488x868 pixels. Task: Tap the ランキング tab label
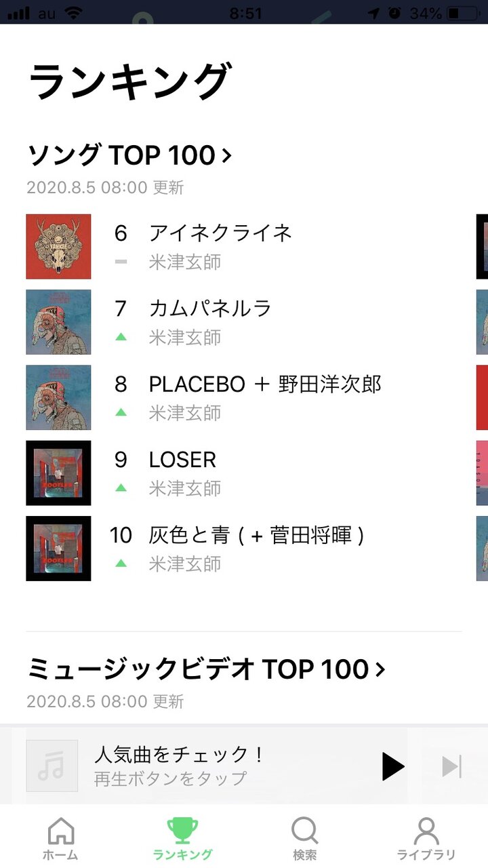point(182,855)
